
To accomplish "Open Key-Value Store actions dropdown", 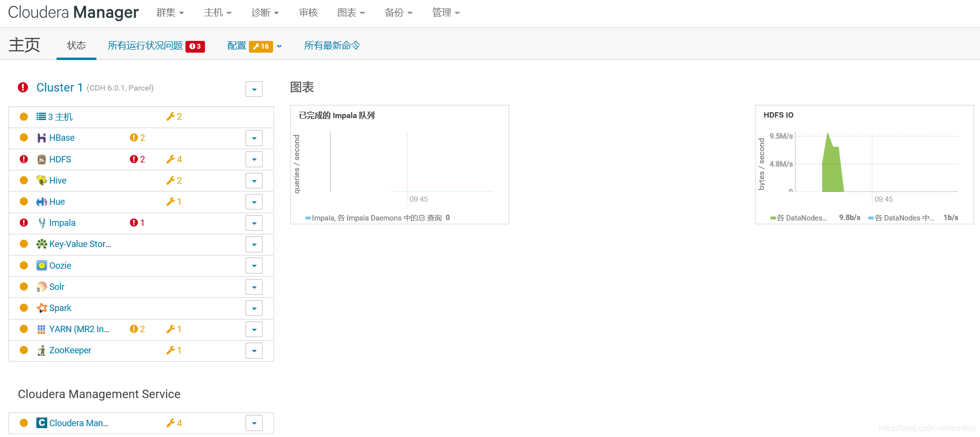I will pos(254,245).
